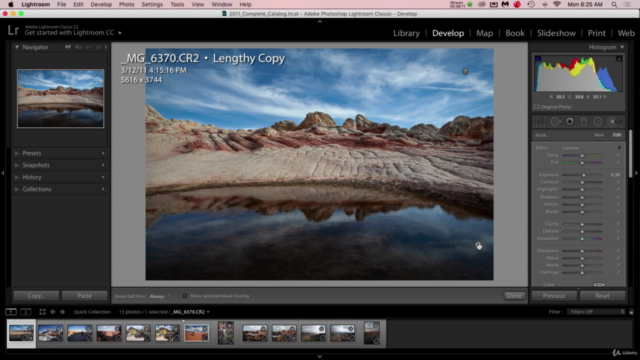The height and width of the screenshot is (360, 640).
Task: Switch to Grid view in filmstrip bar
Action: (x=42, y=312)
